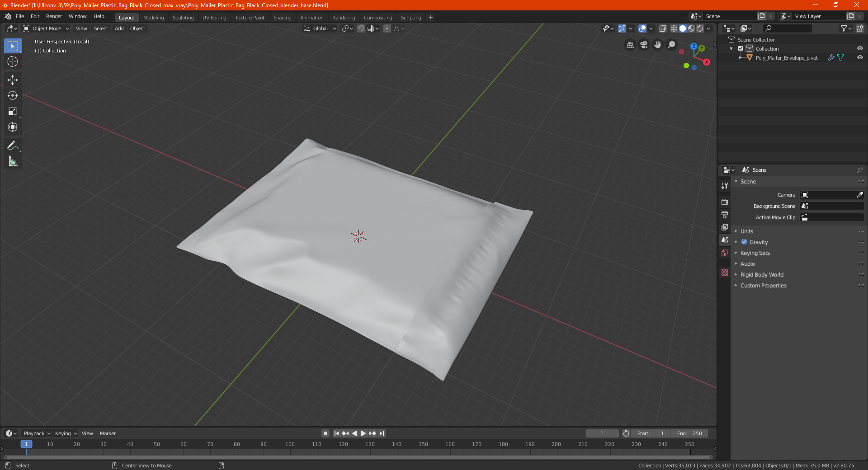868x470 pixels.
Task: Toggle the Gravity checkbox
Action: point(744,242)
